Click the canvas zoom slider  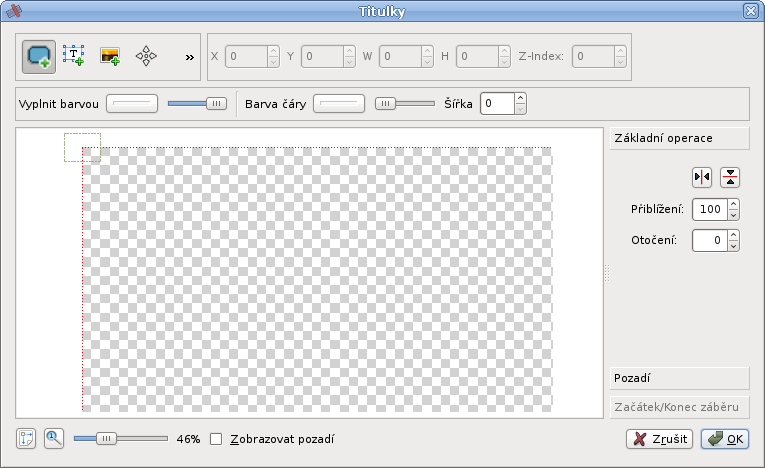(121, 439)
